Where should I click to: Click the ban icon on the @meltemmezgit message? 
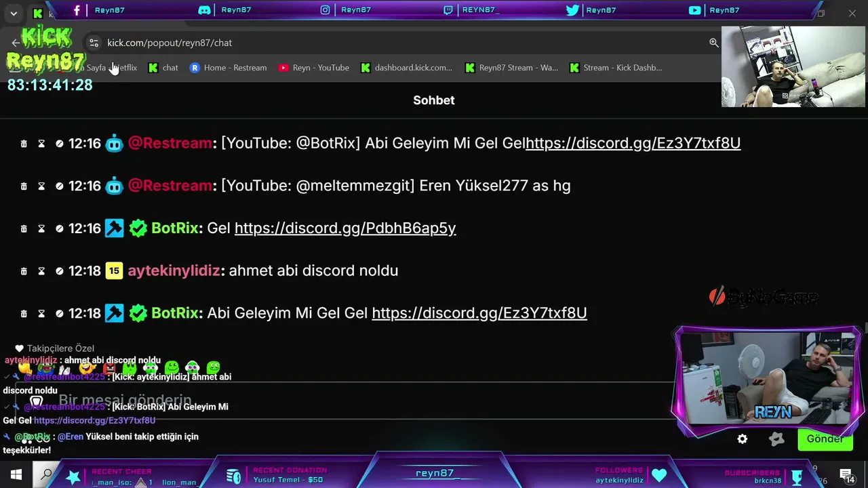pos(59,186)
